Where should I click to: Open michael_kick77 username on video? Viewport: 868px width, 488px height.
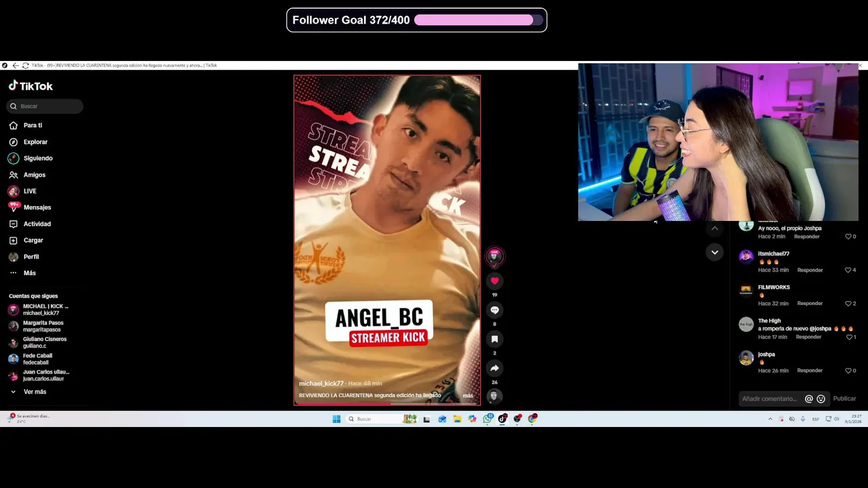click(321, 384)
